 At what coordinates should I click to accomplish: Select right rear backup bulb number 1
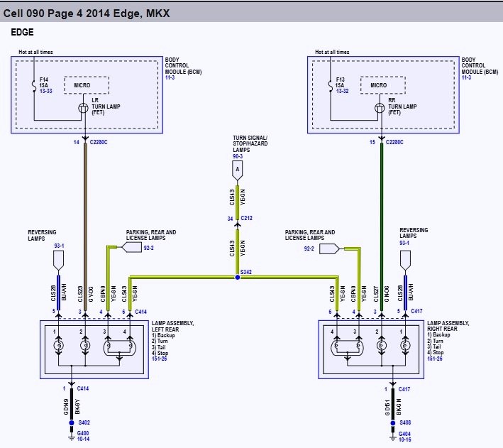(405, 346)
